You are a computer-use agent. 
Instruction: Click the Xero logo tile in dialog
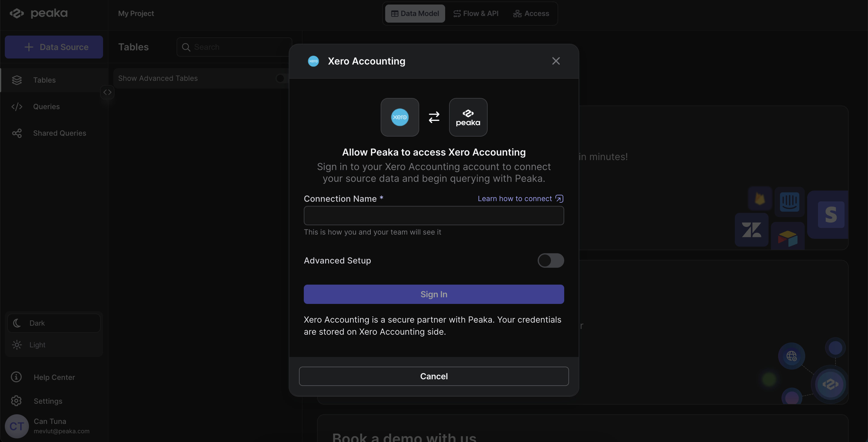click(400, 117)
